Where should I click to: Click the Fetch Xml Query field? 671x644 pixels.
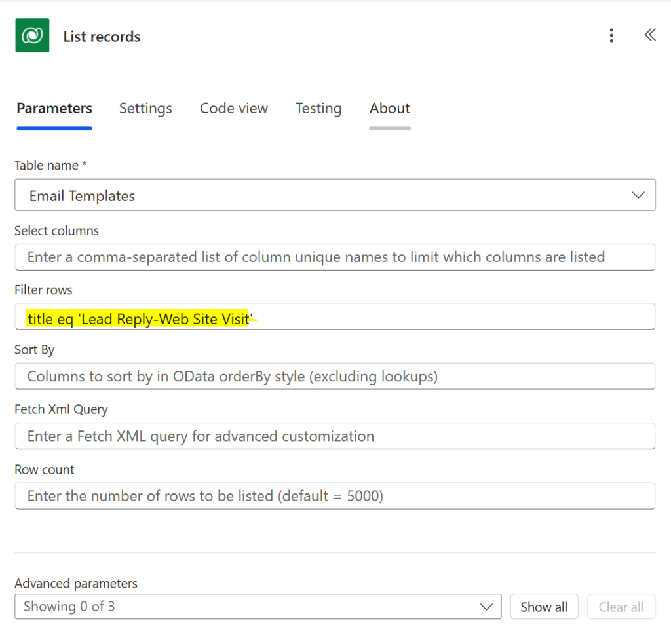(335, 436)
